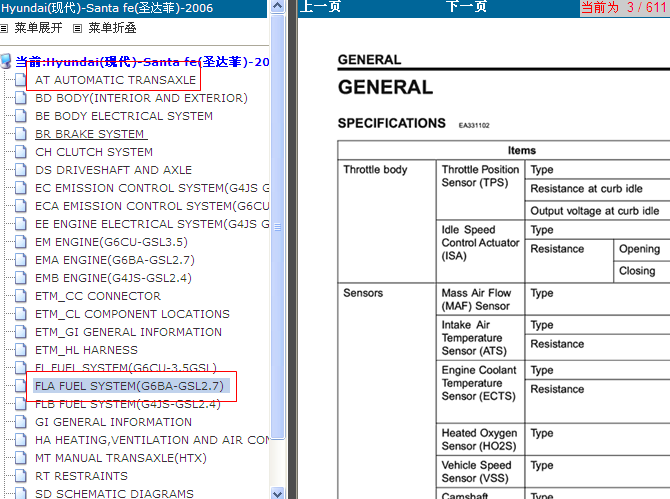The width and height of the screenshot is (670, 499).
Task: Click the page icon beside GI GENERAL INFORMATION
Action: (x=21, y=422)
